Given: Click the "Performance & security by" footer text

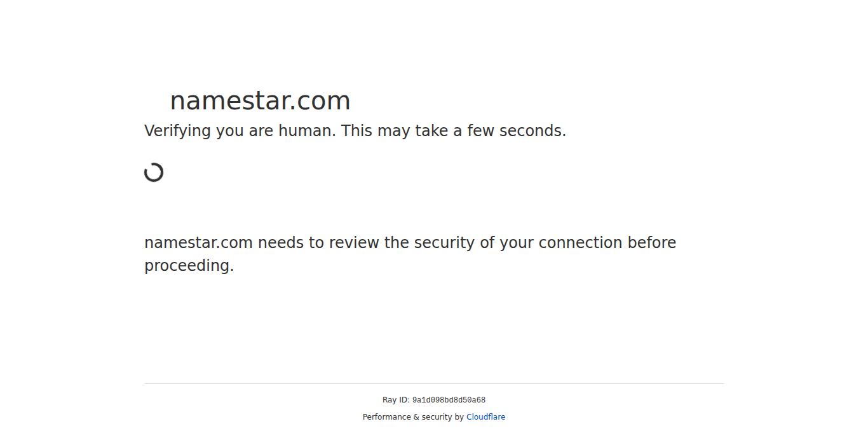Looking at the screenshot, I should pos(413,417).
